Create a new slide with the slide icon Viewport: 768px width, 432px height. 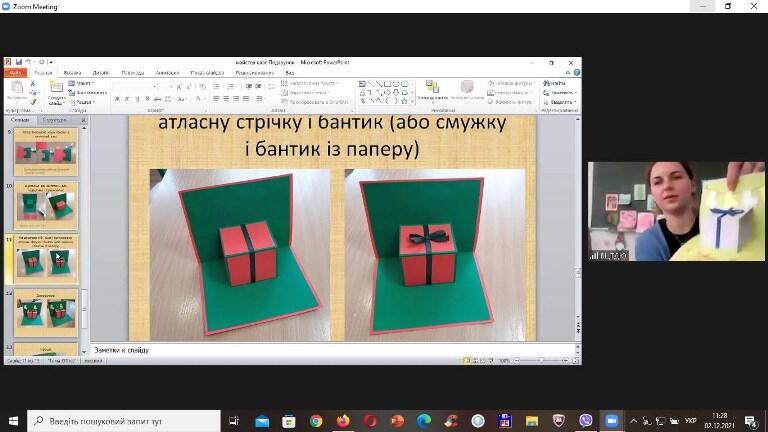click(57, 88)
